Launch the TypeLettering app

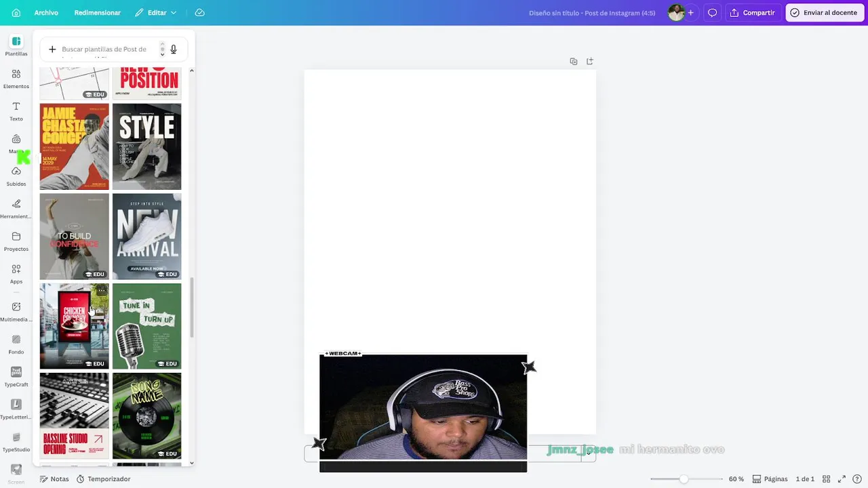coord(16,409)
